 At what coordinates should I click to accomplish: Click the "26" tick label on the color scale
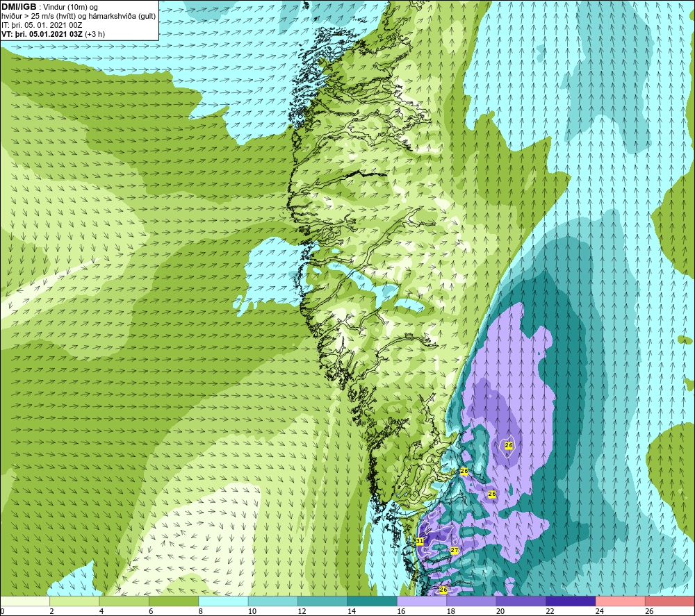649,611
